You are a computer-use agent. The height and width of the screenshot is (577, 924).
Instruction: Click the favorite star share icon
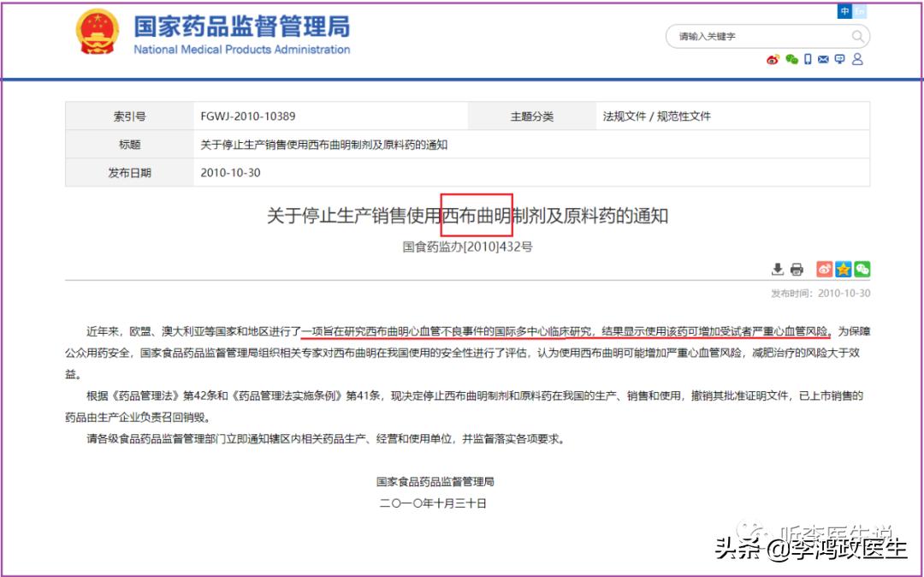(x=844, y=269)
